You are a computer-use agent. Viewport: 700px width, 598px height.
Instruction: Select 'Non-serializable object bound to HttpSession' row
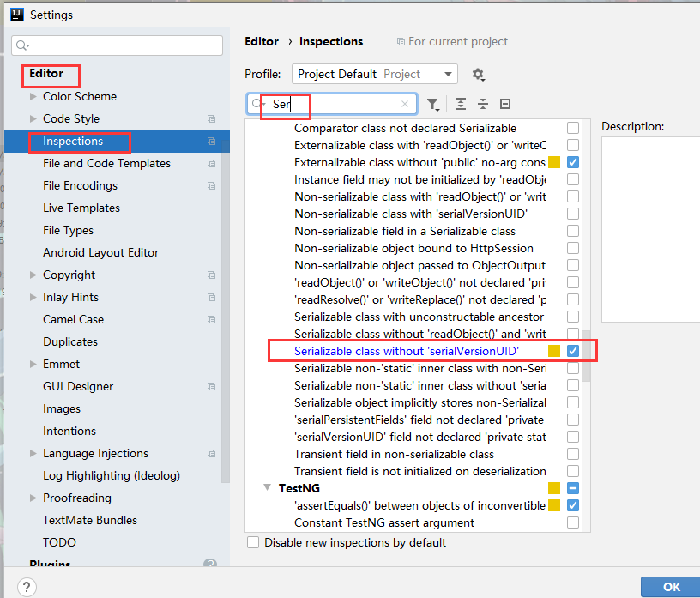click(x=413, y=248)
